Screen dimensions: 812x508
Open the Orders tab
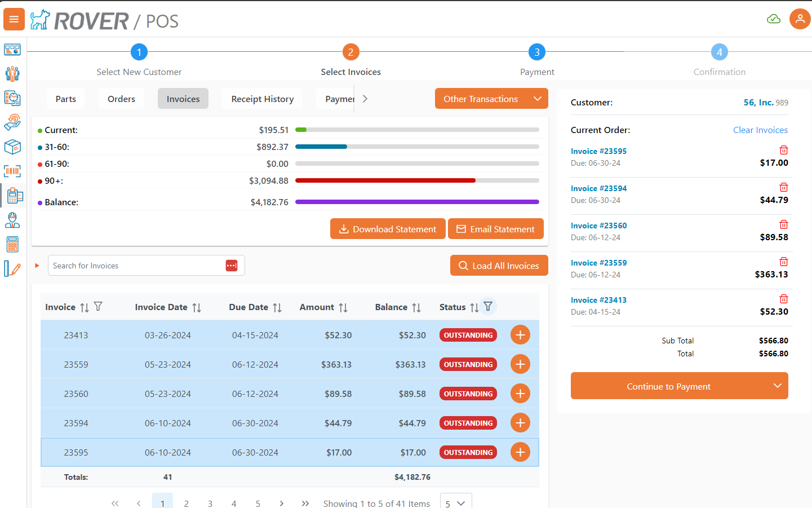coord(121,98)
